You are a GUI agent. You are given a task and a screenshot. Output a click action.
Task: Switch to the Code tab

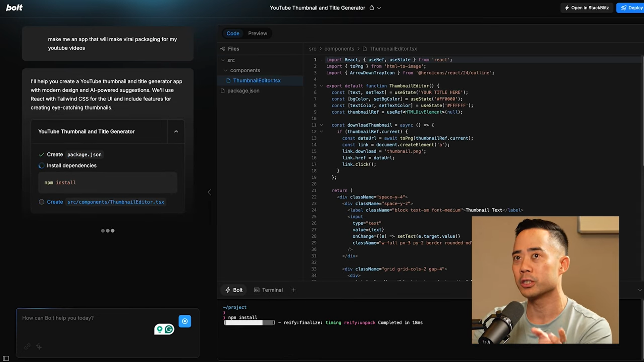point(233,34)
